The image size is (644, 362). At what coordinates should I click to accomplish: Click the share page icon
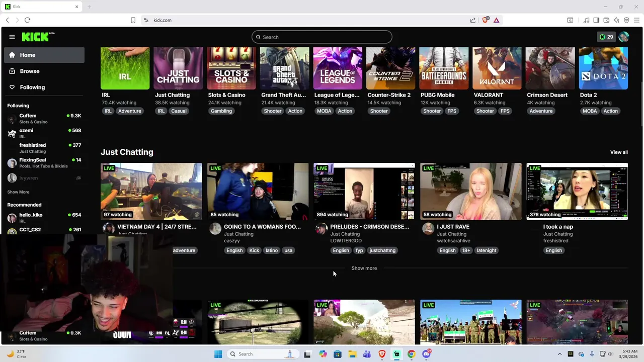pyautogui.click(x=473, y=20)
